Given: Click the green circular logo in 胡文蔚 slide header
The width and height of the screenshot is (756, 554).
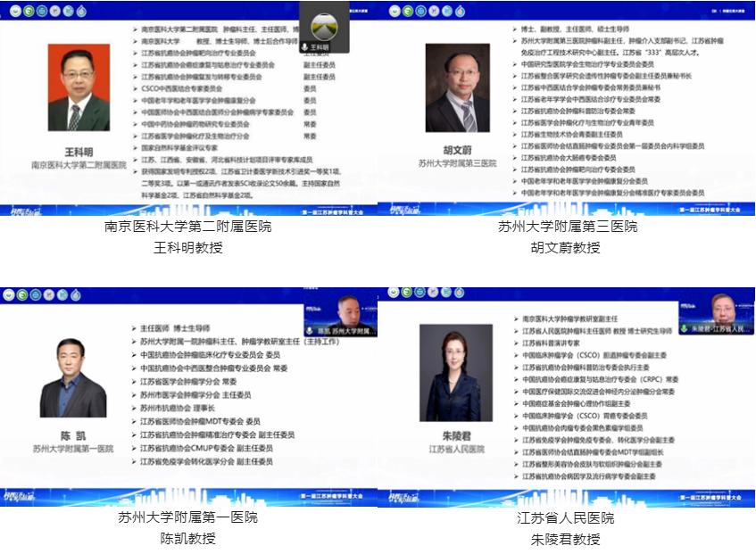Looking at the screenshot, I should pos(408,11).
